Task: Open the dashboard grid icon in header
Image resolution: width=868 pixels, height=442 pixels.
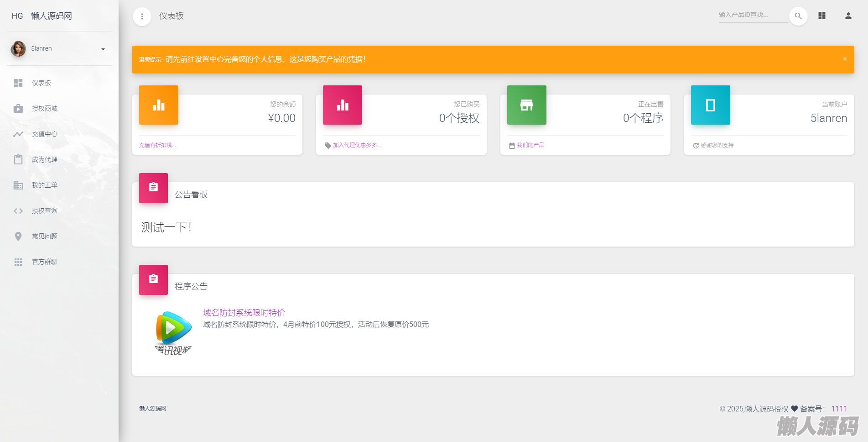Action: (x=822, y=16)
